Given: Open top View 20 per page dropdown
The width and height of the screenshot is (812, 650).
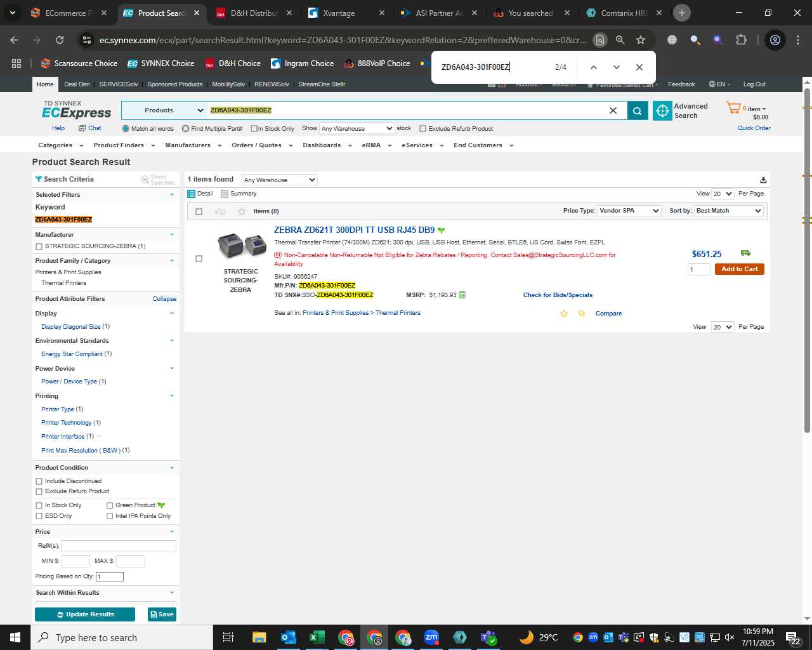Looking at the screenshot, I should coord(723,194).
